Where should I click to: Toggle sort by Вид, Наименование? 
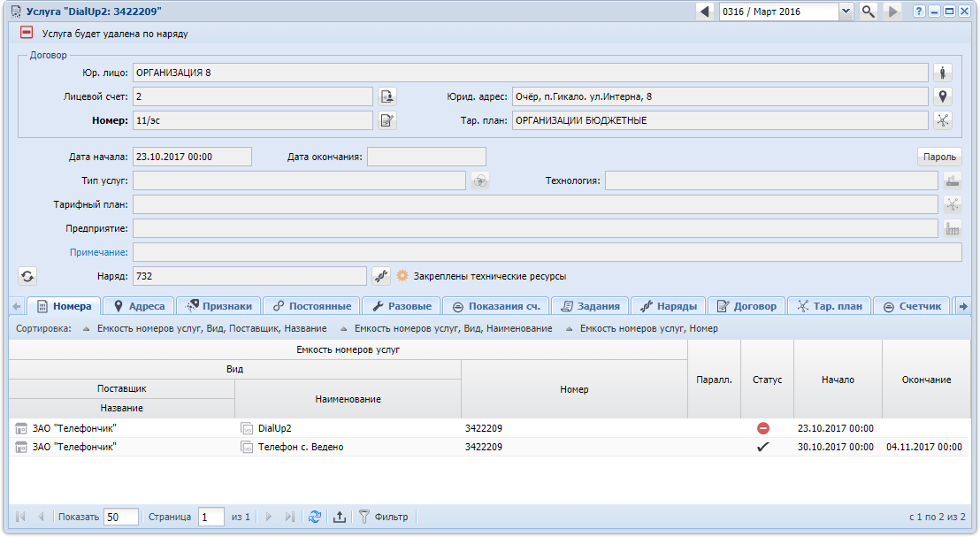pyautogui.click(x=447, y=329)
